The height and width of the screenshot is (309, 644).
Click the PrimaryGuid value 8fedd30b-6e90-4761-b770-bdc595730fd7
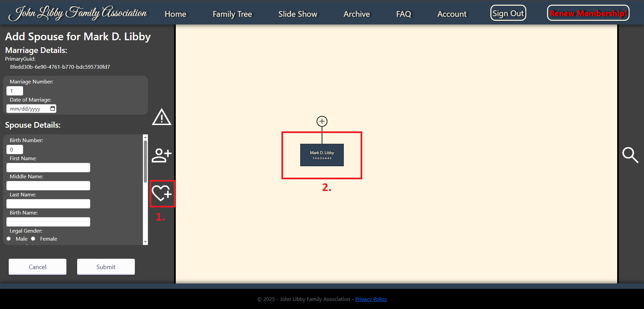tap(60, 67)
